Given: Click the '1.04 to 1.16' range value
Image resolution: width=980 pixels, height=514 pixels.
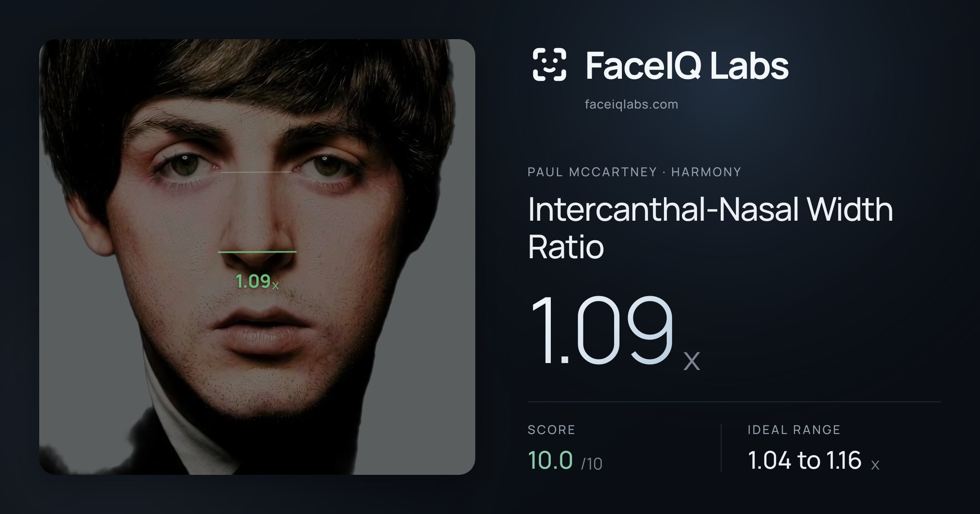Looking at the screenshot, I should click(804, 460).
